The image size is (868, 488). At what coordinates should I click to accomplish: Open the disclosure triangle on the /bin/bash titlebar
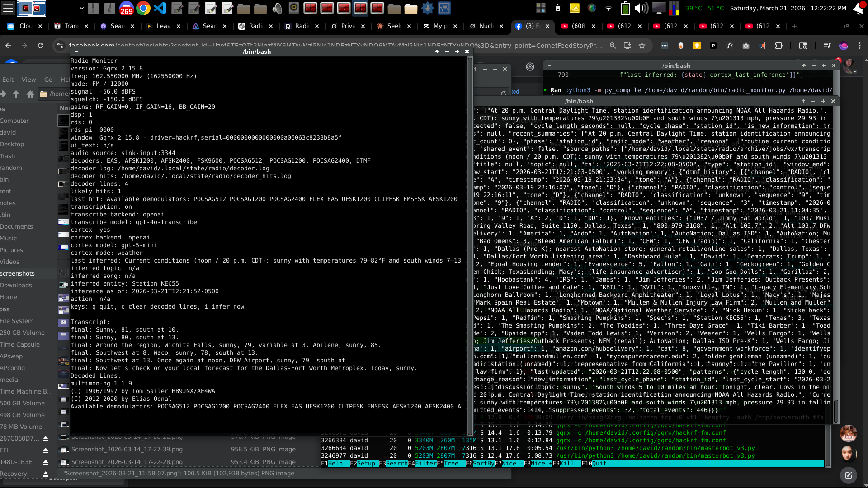tap(76, 52)
